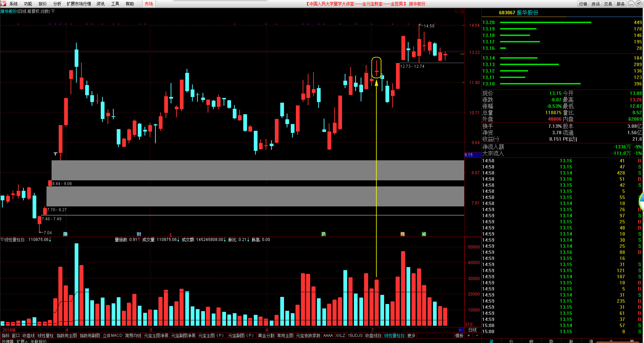
Task: Open the 资讯 menu in menu bar
Action: point(101,4)
